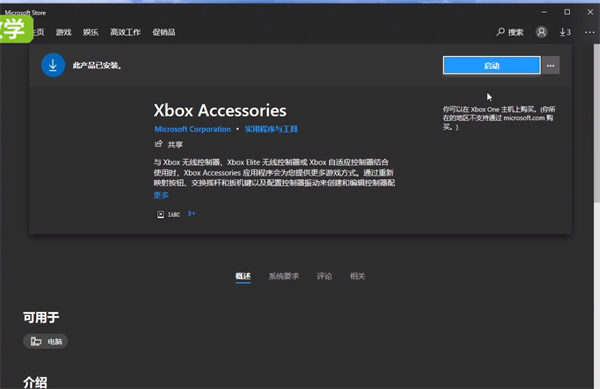
Task: Click the PC device icon under 可用于
Action: (x=36, y=341)
